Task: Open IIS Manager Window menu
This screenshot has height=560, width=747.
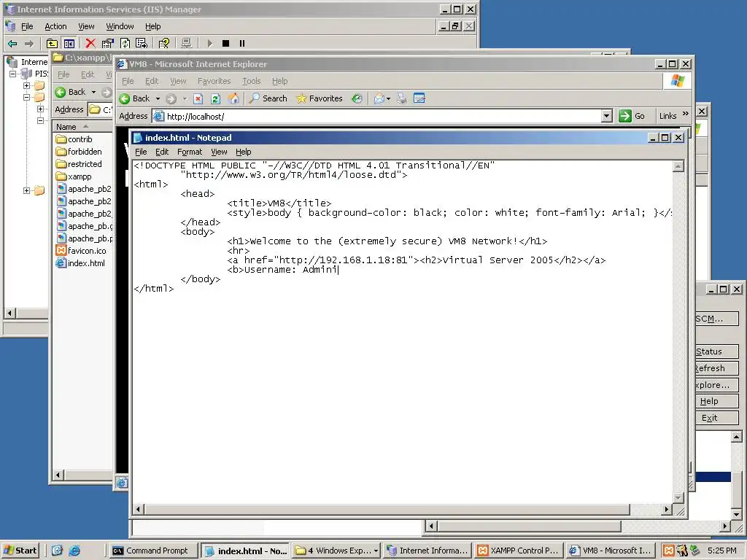Action: click(x=120, y=27)
